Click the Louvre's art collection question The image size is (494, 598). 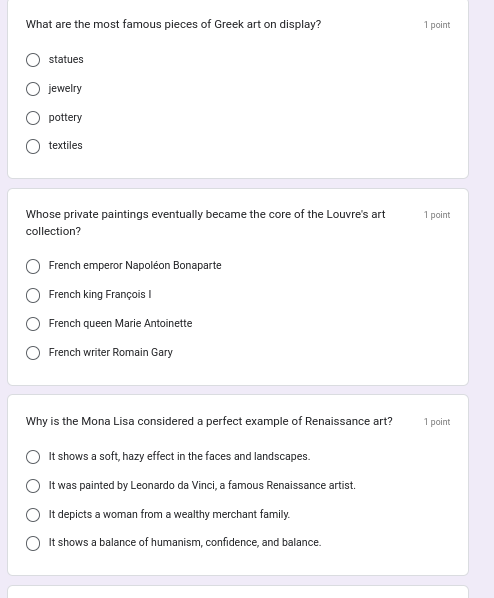206,223
